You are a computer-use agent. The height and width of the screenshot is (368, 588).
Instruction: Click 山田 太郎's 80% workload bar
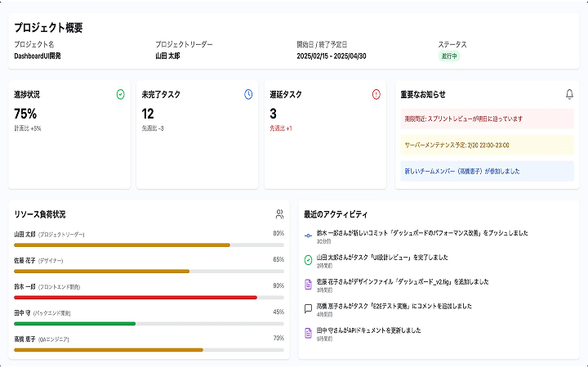[149, 245]
